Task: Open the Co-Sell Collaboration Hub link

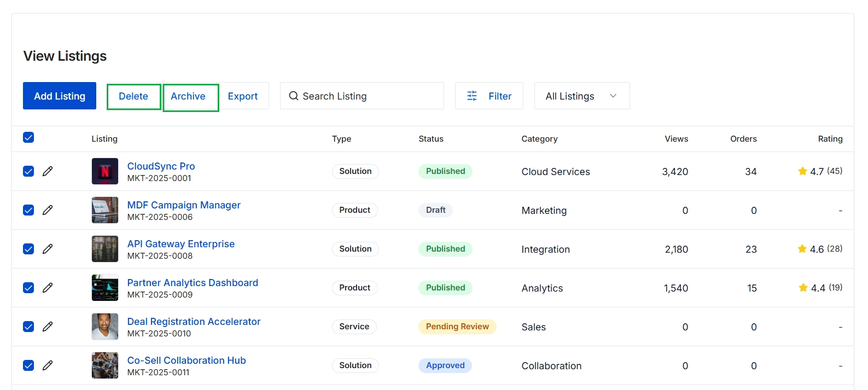Action: [187, 360]
